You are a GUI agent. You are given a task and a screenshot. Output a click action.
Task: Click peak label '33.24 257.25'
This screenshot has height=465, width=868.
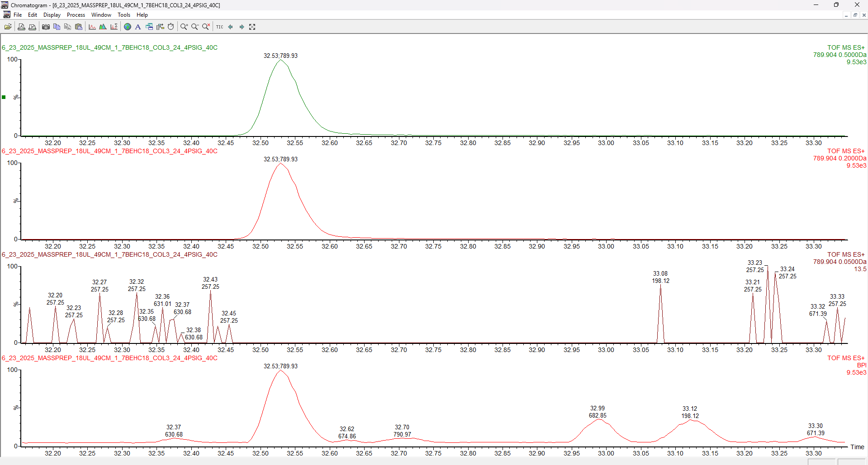(x=787, y=272)
